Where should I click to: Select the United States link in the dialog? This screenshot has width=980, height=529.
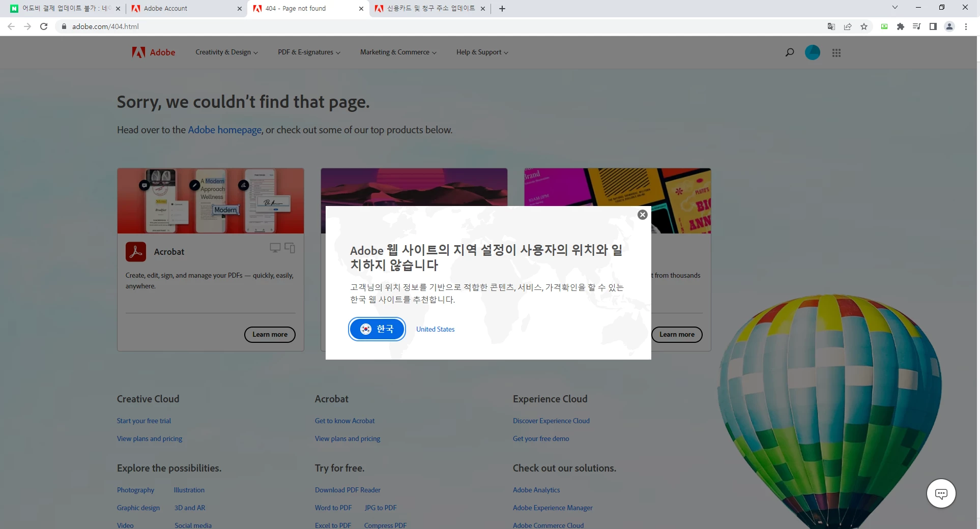pyautogui.click(x=435, y=329)
